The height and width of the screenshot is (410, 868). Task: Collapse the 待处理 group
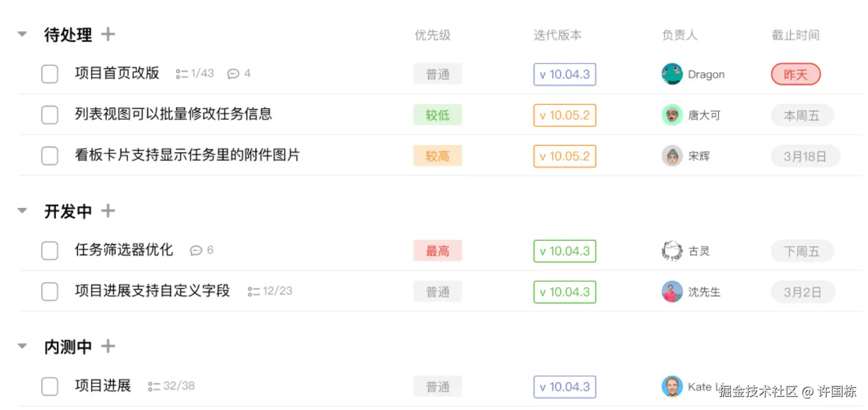[x=22, y=34]
